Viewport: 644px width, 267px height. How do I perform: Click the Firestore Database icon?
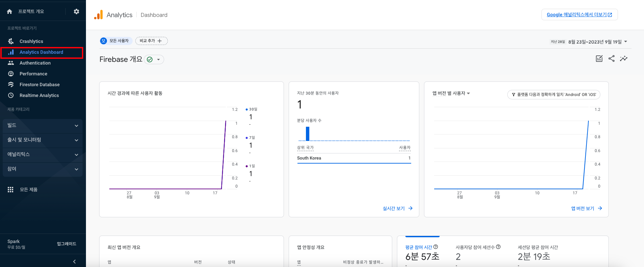coord(11,84)
